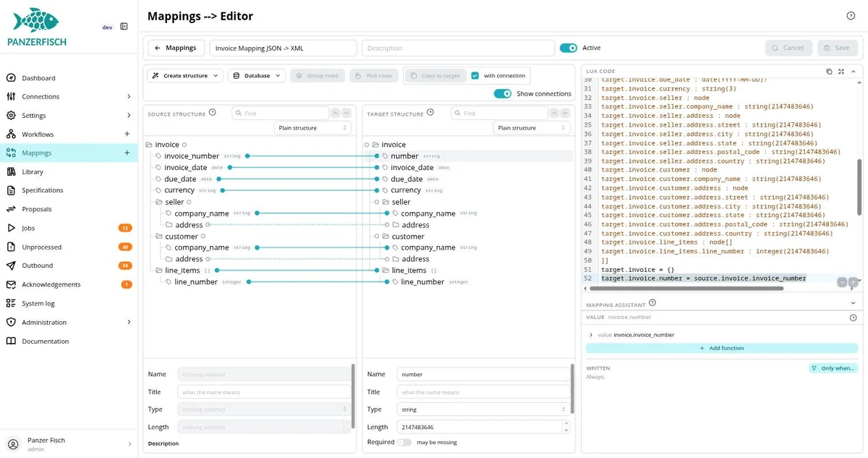Expand the value invoice.invoice_number row
Image resolution: width=868 pixels, height=458 pixels.
(x=591, y=335)
